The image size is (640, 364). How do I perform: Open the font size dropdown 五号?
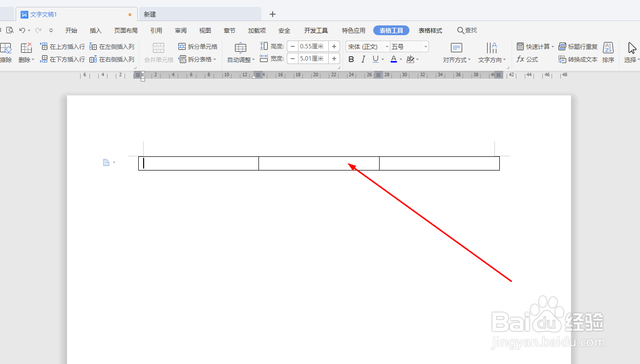[x=409, y=47]
